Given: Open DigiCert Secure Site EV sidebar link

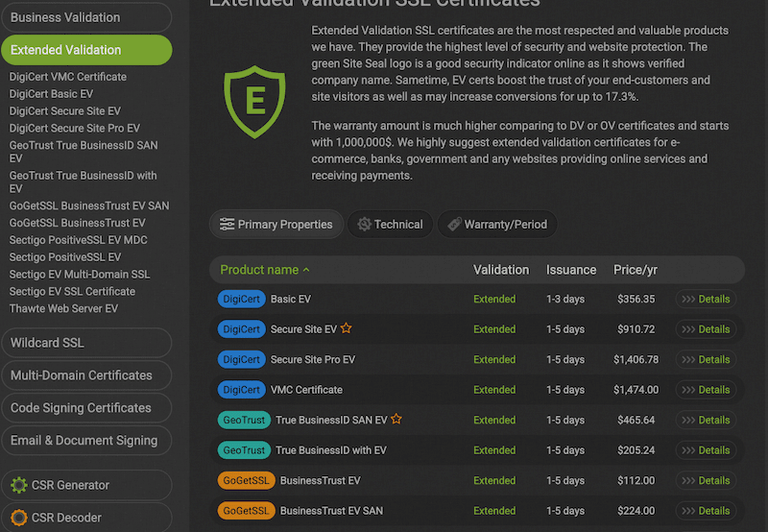Looking at the screenshot, I should [64, 111].
